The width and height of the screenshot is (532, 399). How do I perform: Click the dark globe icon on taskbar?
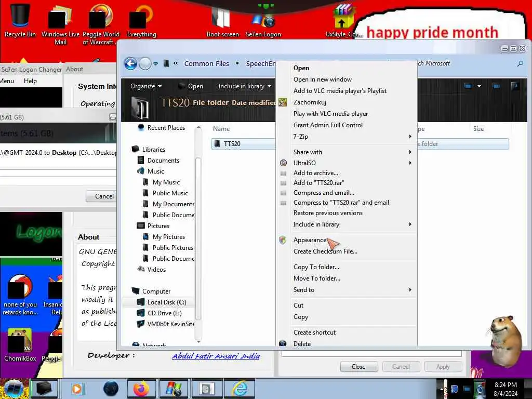[111, 389]
